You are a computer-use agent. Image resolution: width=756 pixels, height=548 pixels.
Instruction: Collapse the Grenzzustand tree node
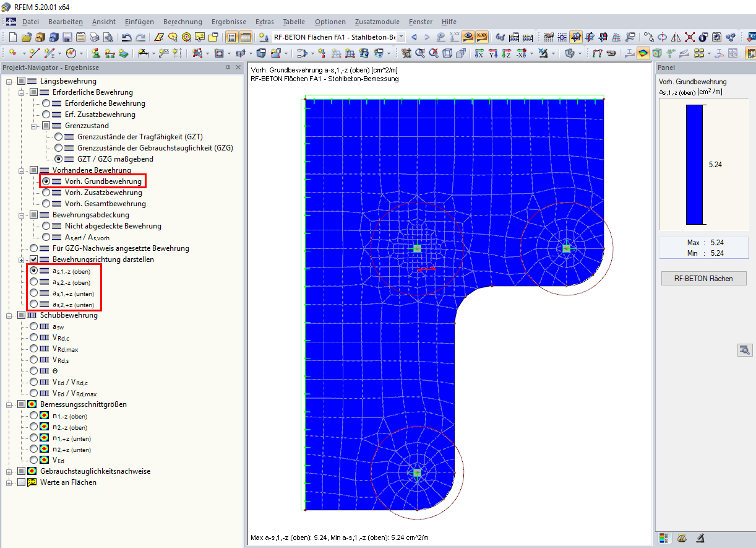[x=34, y=126]
